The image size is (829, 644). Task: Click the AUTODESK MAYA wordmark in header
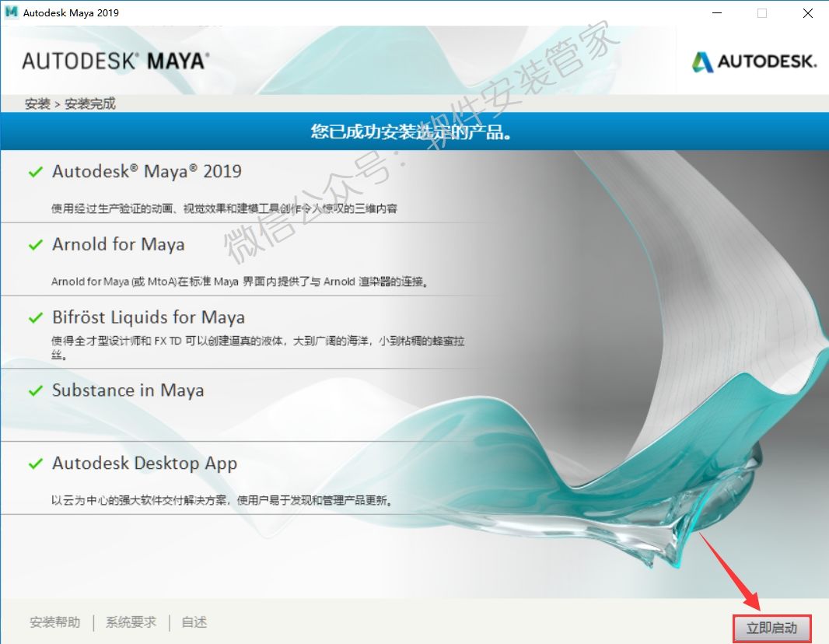(115, 61)
